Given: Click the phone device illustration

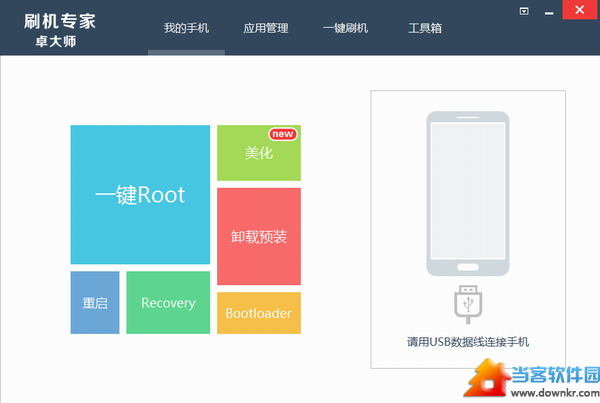Looking at the screenshot, I should (468, 193).
